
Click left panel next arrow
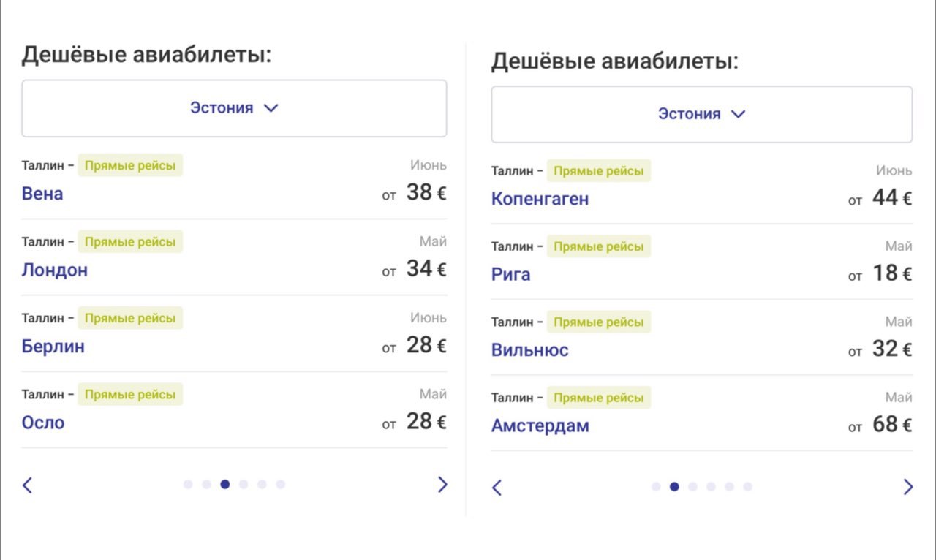tap(442, 485)
